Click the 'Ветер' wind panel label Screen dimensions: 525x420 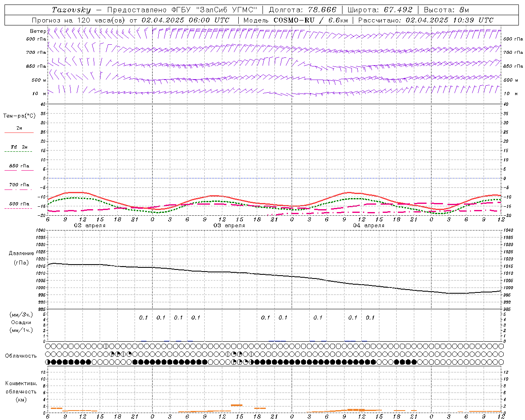(38, 31)
